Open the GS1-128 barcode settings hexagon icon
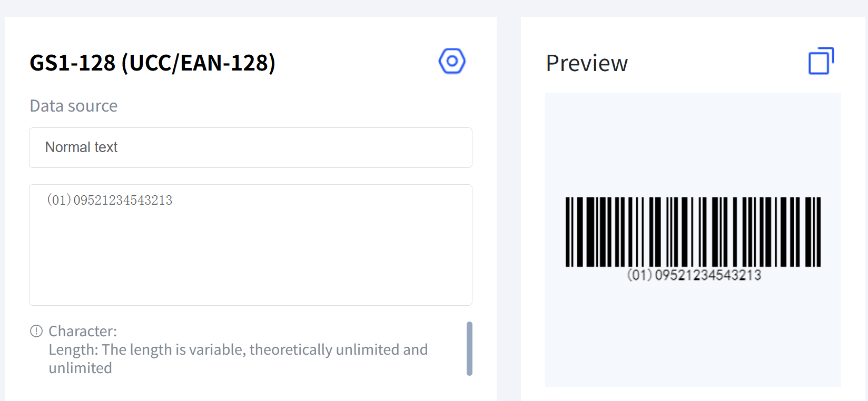 click(452, 62)
